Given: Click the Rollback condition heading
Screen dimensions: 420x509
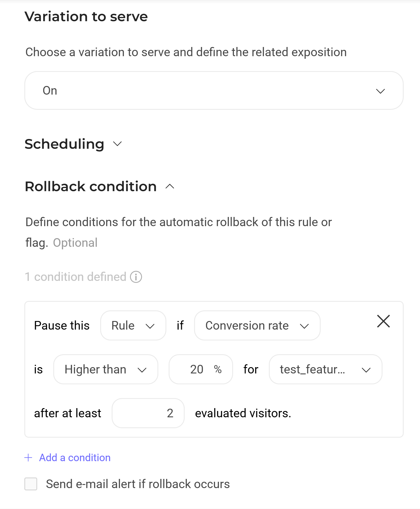Looking at the screenshot, I should coord(91,187).
